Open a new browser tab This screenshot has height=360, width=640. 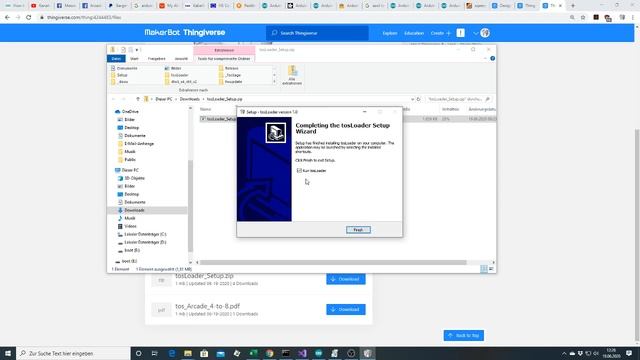573,6
